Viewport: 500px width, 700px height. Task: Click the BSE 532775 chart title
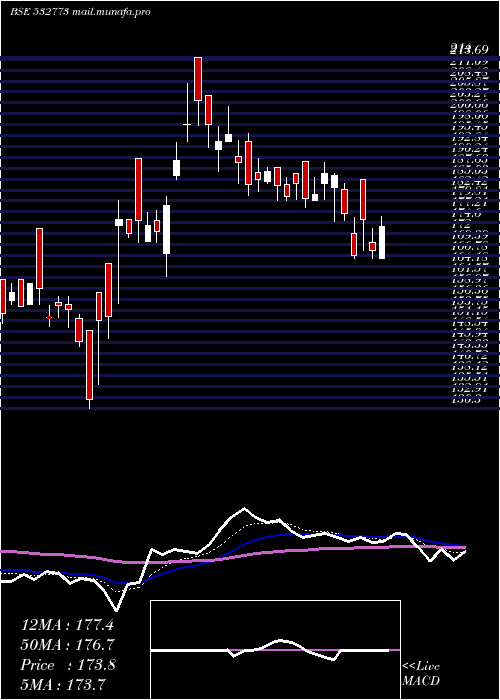80,12
